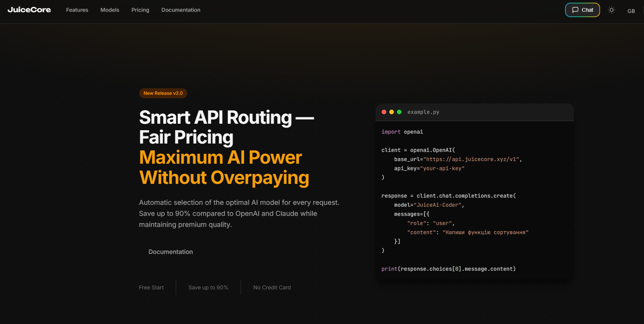Click the green dot on the code window
Screen dimensions: 644x324
(399, 112)
